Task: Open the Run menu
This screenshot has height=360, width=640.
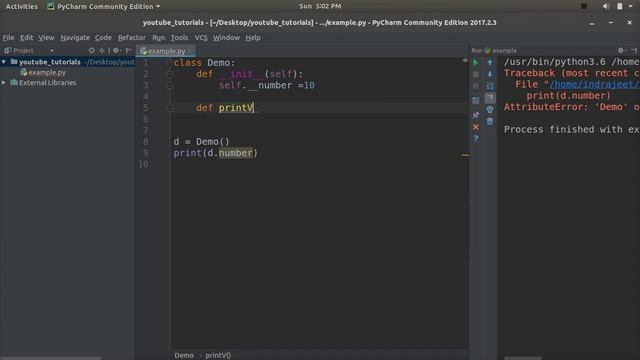Action: 158,38
